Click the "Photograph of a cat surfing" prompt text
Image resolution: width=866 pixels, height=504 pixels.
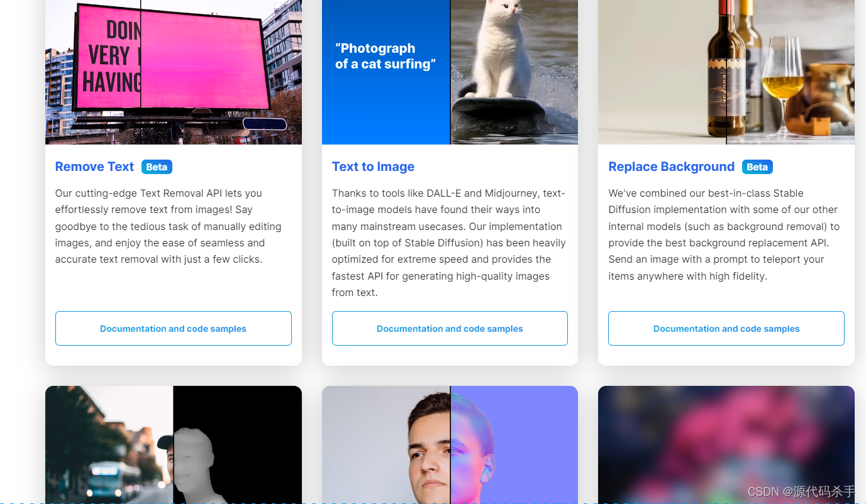coord(386,56)
